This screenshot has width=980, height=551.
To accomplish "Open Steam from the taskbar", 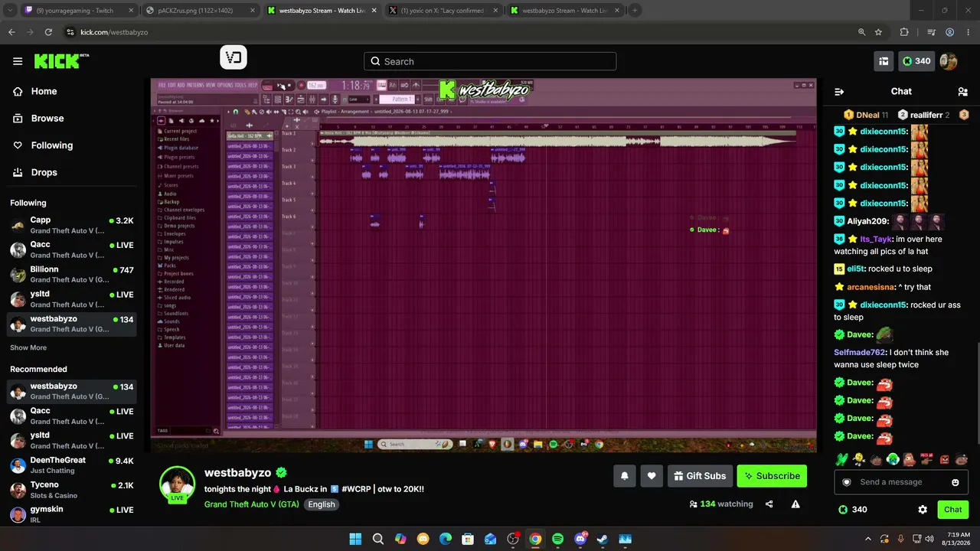I will [602, 539].
